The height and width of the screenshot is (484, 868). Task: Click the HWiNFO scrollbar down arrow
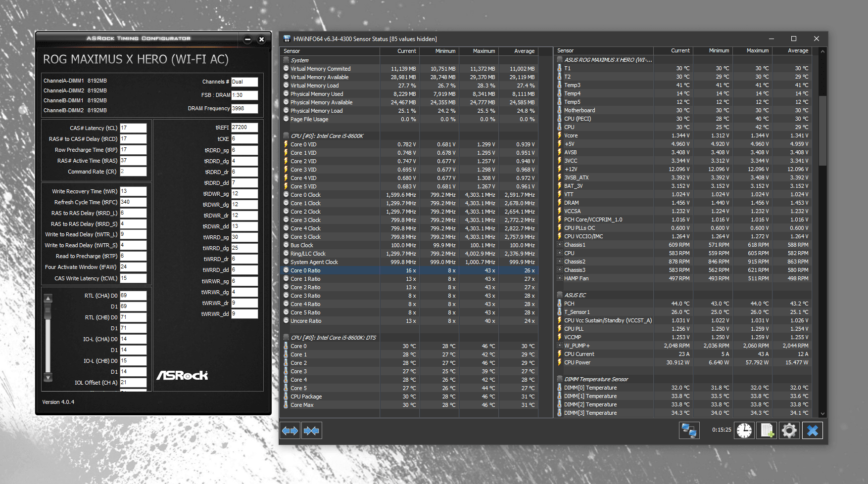tap(823, 413)
